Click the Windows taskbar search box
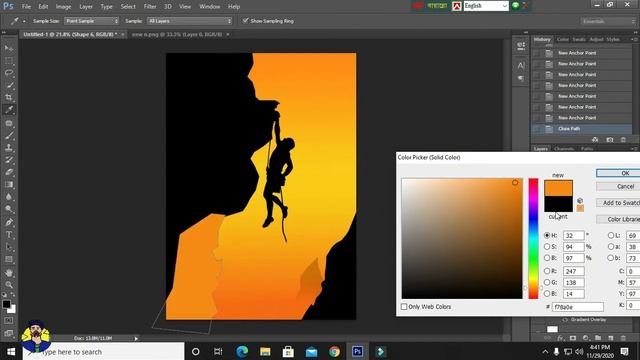Screen dimensions: 640x360 pos(104,351)
